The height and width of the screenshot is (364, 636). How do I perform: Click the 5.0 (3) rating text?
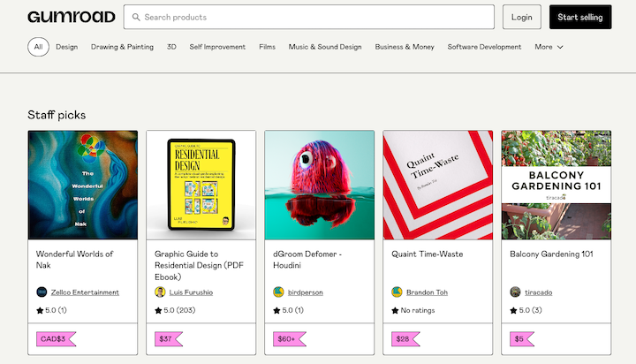tap(530, 310)
